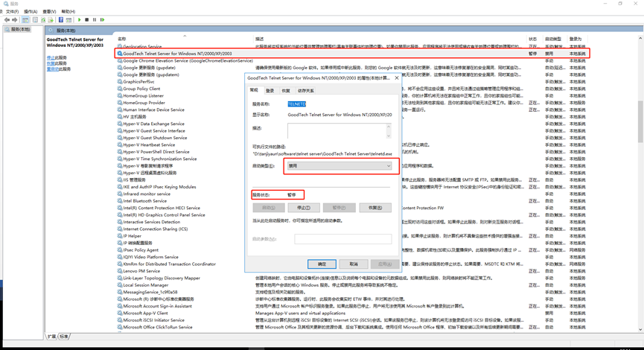Click the Back arrow in toolbar
Viewport: 644px width, 350px height.
7,19
